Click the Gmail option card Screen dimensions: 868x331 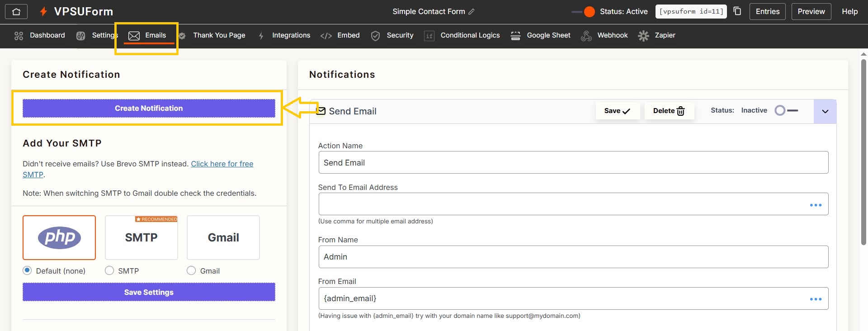click(223, 237)
